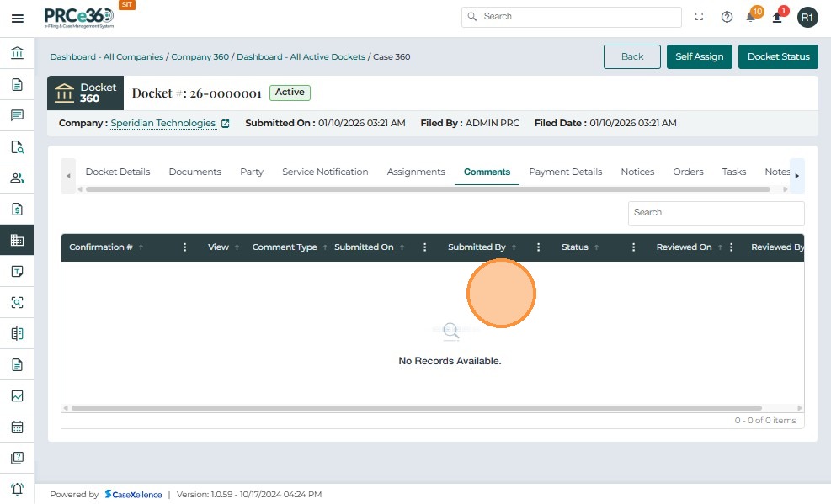Switch to the Payment Details tab
831x504 pixels.
point(566,172)
